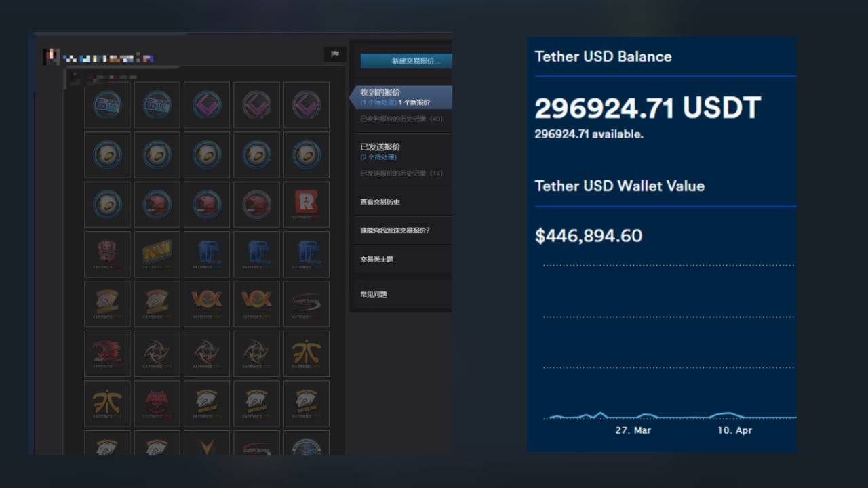Select the yellow NaVi Katowice sticker
Viewport: 868px width, 488px height.
click(157, 254)
